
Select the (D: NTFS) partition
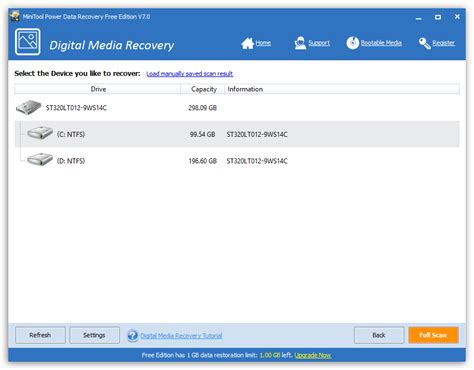[x=237, y=161]
